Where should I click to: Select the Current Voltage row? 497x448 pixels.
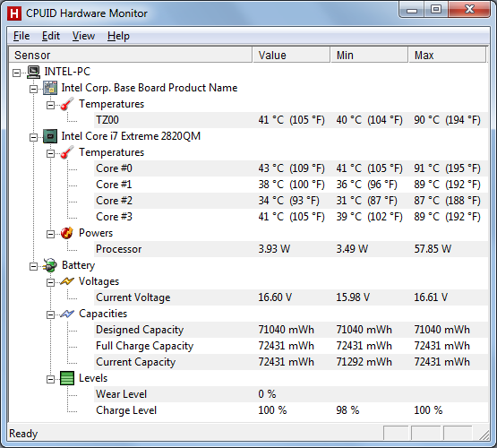291,297
